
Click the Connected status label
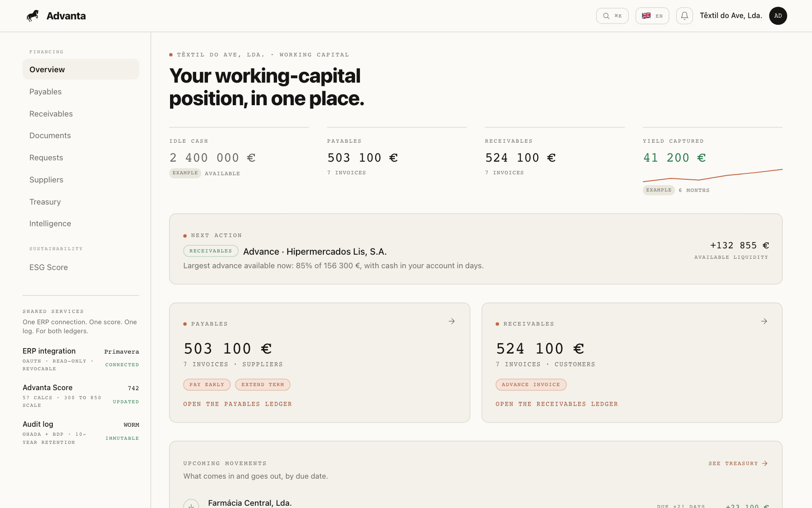(122, 365)
